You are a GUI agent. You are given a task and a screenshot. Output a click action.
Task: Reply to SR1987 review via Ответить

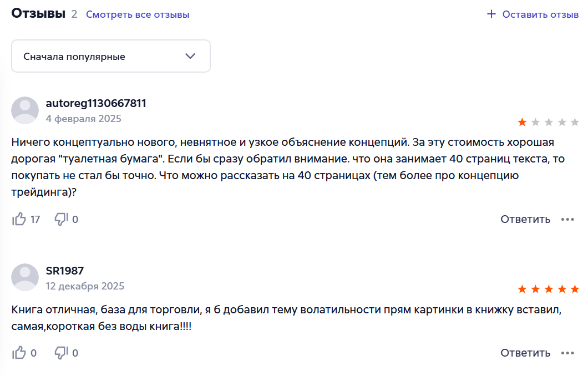point(525,353)
